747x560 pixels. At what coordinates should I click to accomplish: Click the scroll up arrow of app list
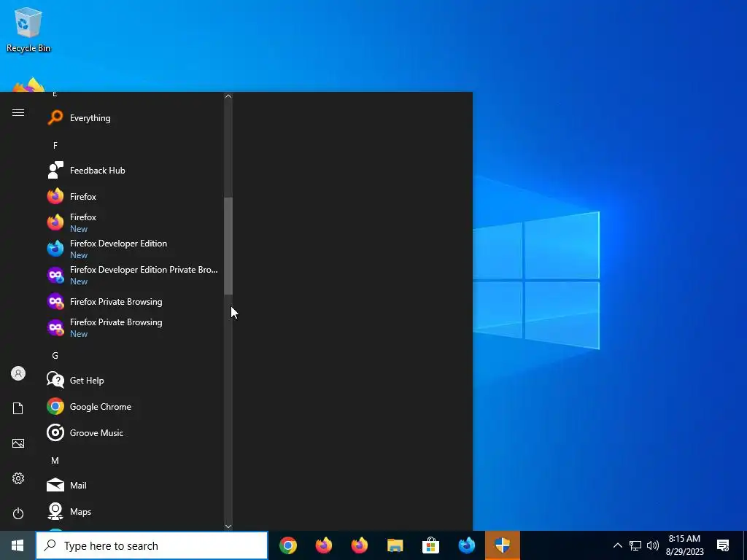click(x=228, y=96)
